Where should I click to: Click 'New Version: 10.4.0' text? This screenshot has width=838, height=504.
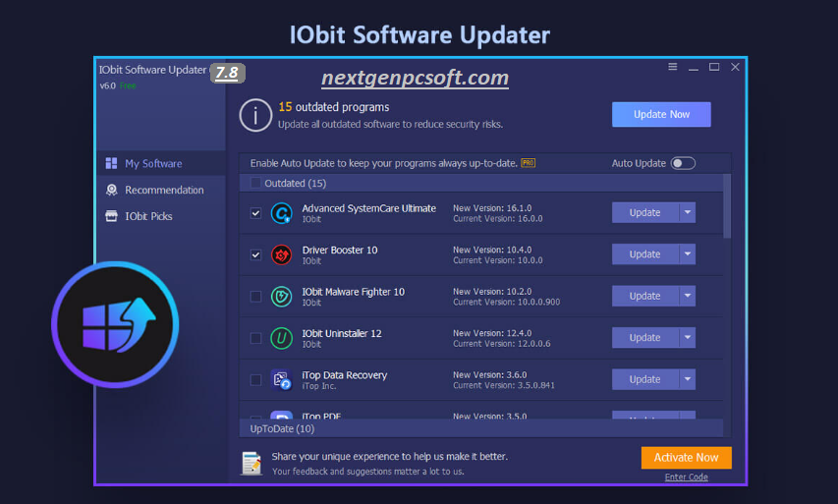pos(492,250)
